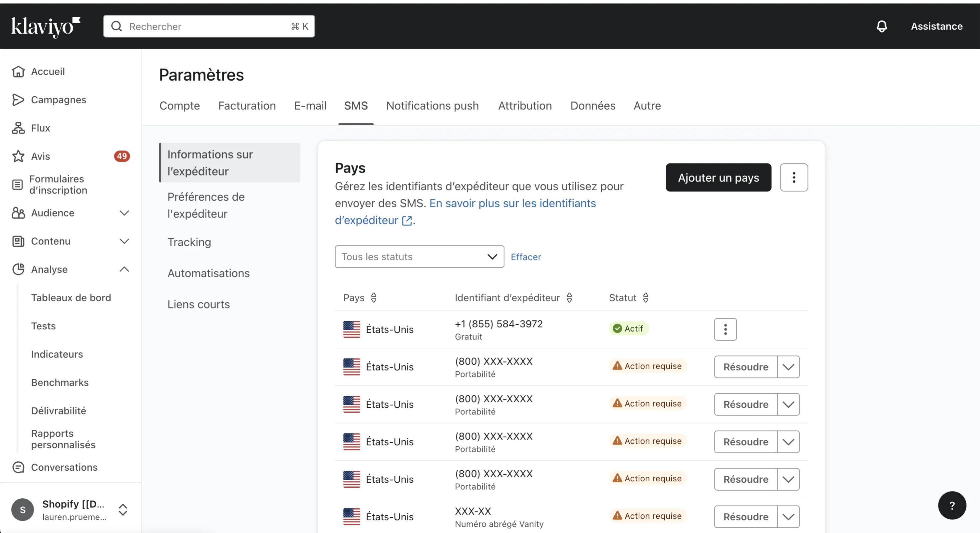Open the Shopify account switcher
The image size is (980, 533).
point(123,509)
